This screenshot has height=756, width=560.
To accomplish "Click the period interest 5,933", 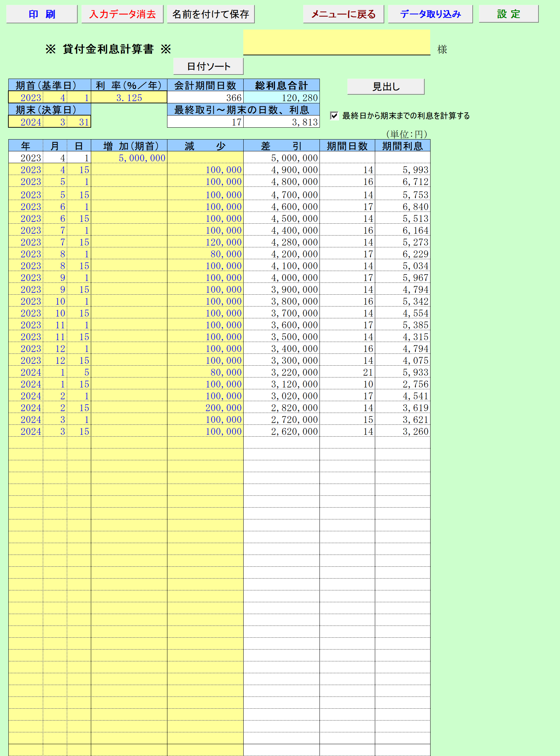I will [x=403, y=372].
